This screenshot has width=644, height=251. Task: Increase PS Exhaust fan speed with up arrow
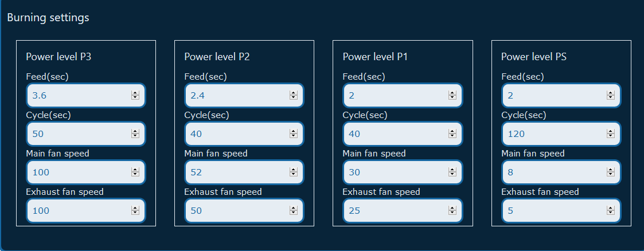pos(611,208)
